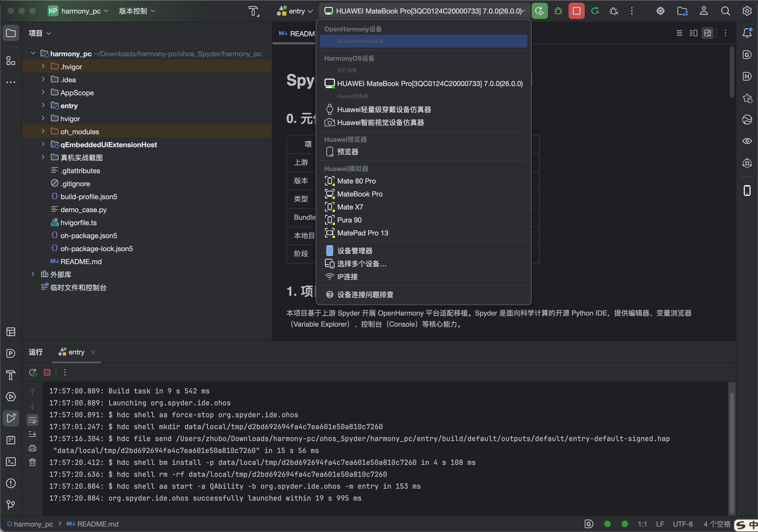Screen dimensions: 758x532
Task: Toggle soft-wrap in the console
Action: (x=32, y=420)
